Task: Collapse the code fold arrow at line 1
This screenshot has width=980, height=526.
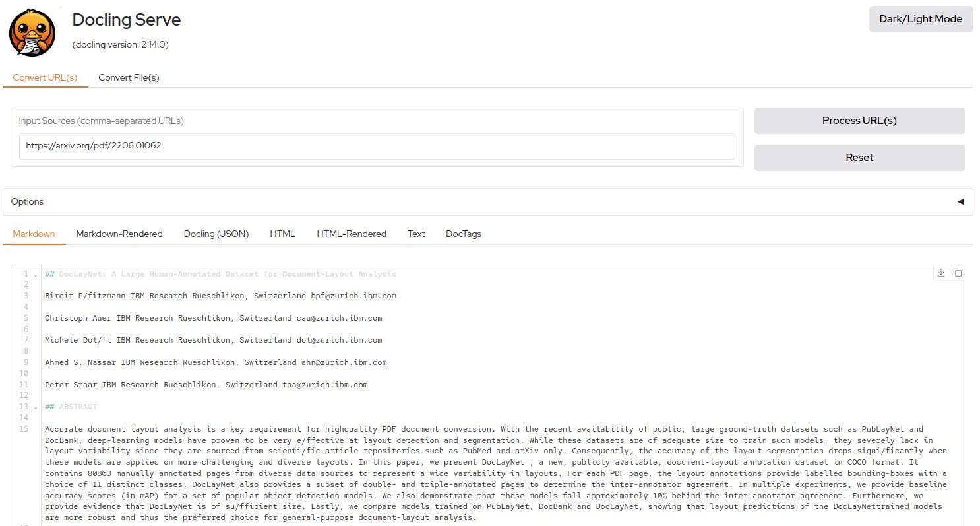Action: (x=36, y=274)
